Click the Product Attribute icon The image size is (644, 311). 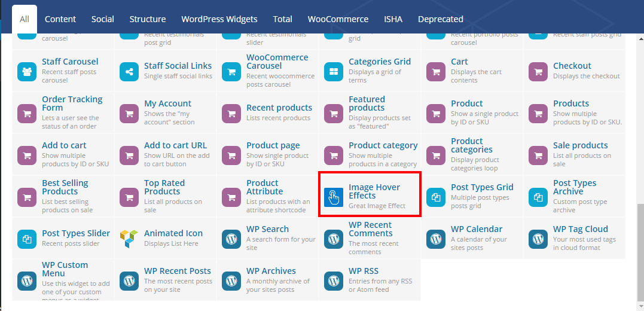[x=231, y=197]
